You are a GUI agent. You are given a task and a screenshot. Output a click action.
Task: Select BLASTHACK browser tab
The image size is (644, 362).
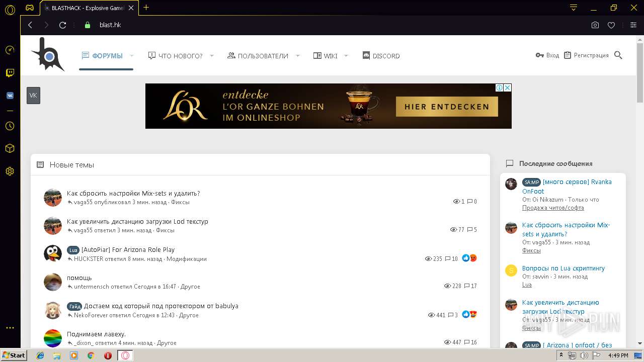[89, 8]
